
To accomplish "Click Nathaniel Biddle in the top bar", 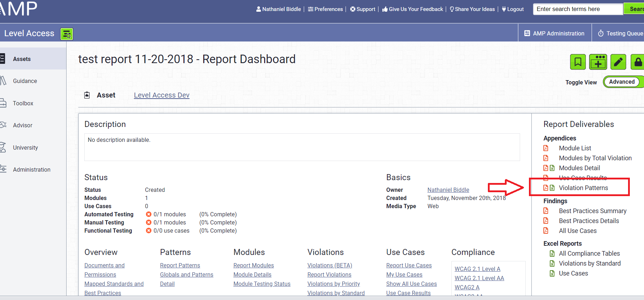I will tap(279, 9).
